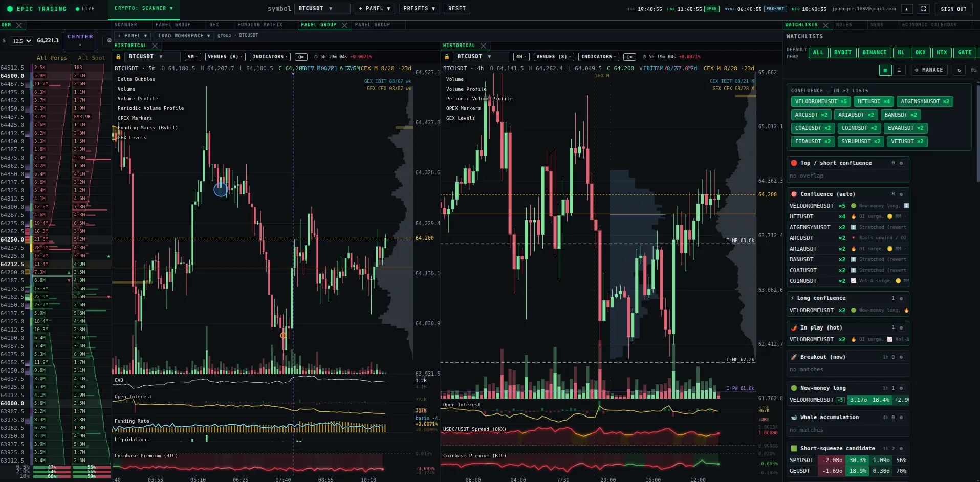
Task: Open the OBM price grouping 12.5 dropdown
Action: click(21, 41)
